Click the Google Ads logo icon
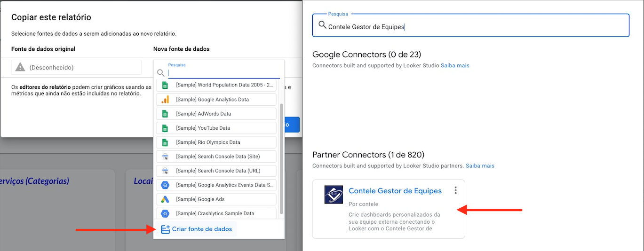Viewport: 644px width, 251px height. (x=165, y=199)
